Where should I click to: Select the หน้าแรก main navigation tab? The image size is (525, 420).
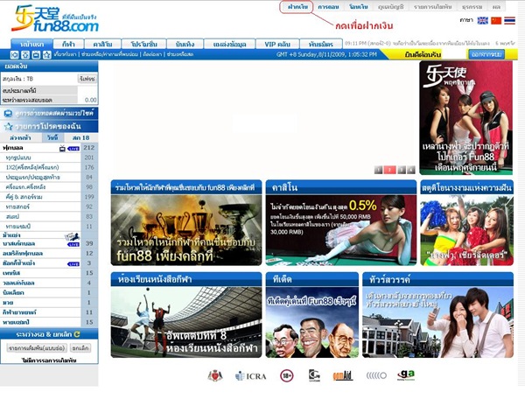31,44
